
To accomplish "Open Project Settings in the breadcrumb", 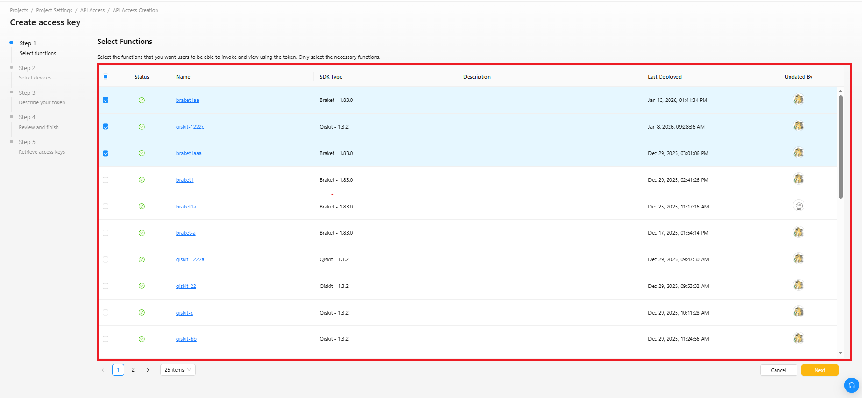I will (54, 10).
